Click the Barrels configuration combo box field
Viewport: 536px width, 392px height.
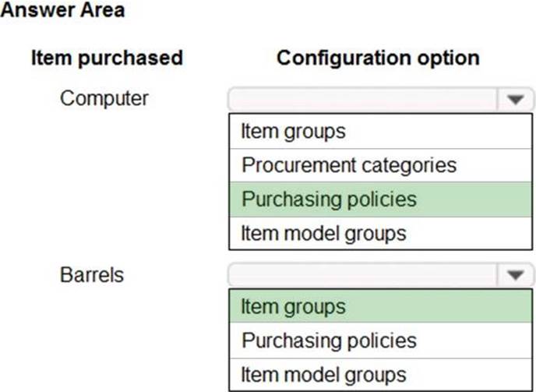pos(363,275)
